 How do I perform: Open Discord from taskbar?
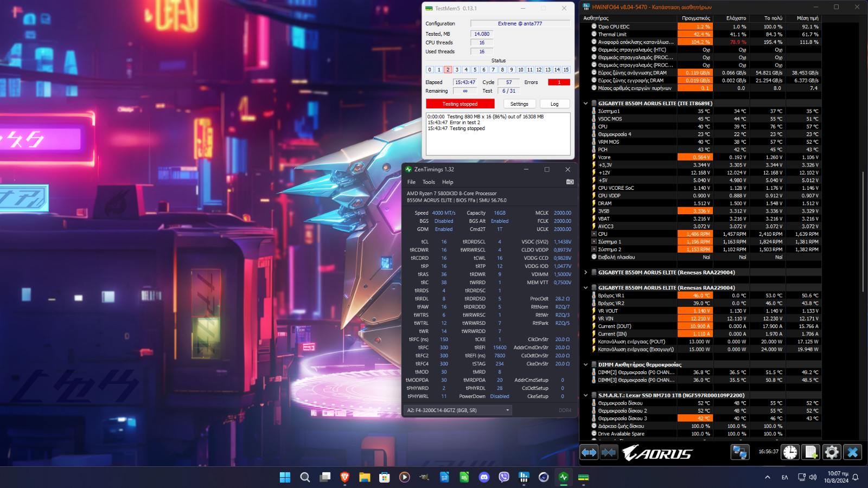point(484,477)
